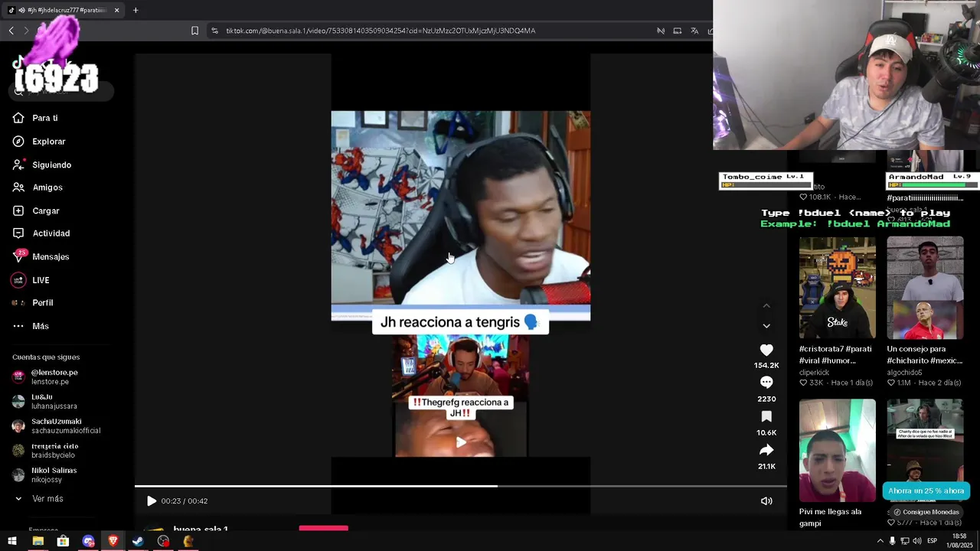Click cliperkick creator name
Screen dimensions: 980x551
tap(814, 373)
